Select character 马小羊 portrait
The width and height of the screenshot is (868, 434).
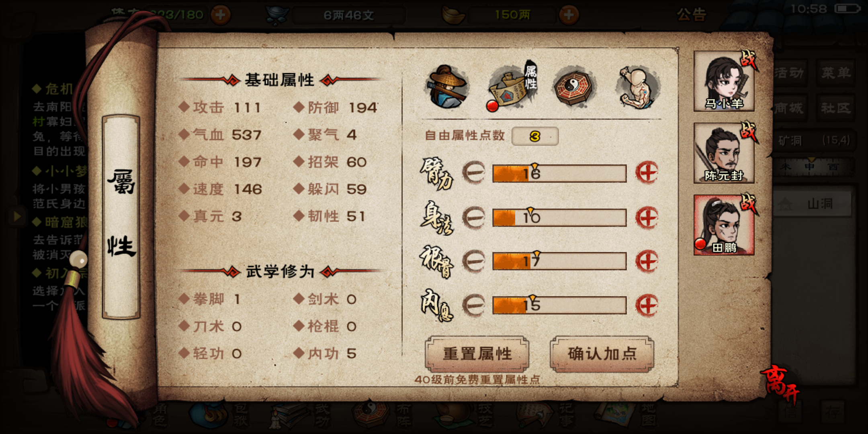point(724,81)
